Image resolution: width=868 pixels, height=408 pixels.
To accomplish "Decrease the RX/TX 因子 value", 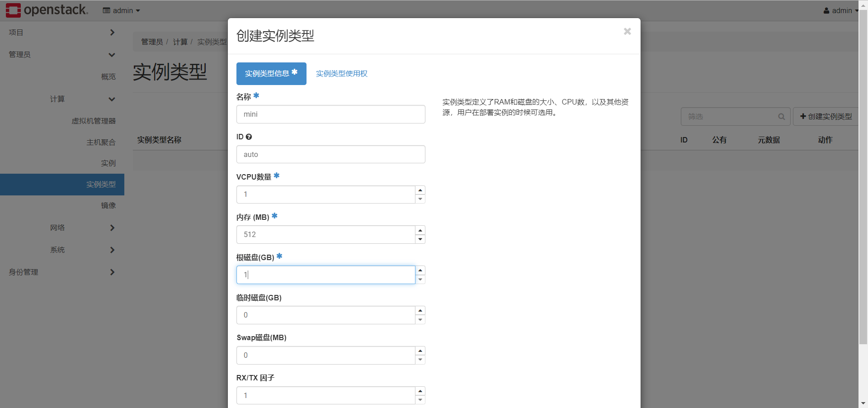I will point(420,400).
